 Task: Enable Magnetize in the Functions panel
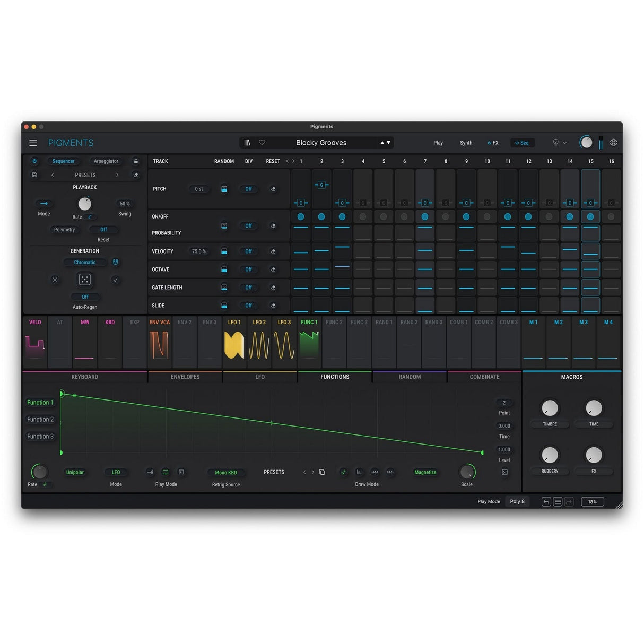point(425,472)
